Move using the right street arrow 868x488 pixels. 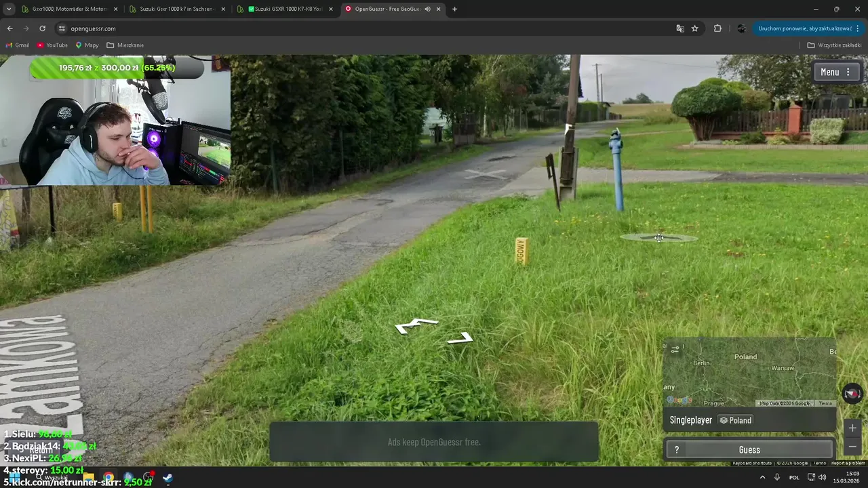(x=460, y=338)
